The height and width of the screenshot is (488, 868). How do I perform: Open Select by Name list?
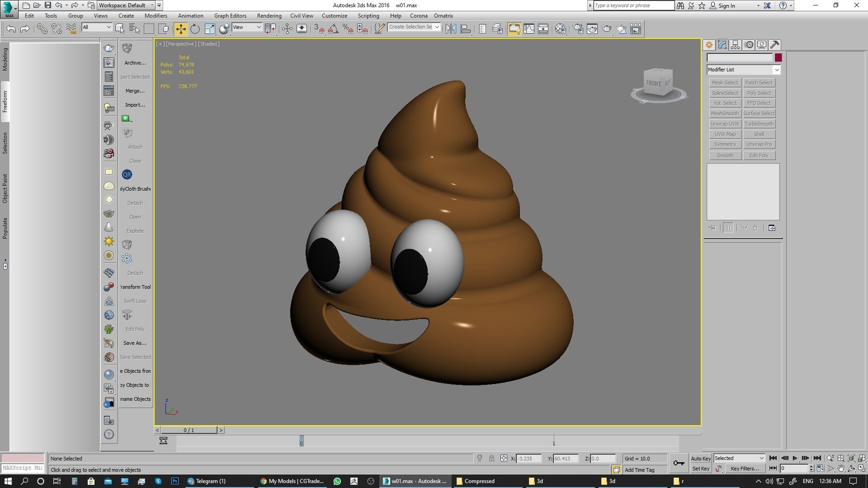coord(135,29)
